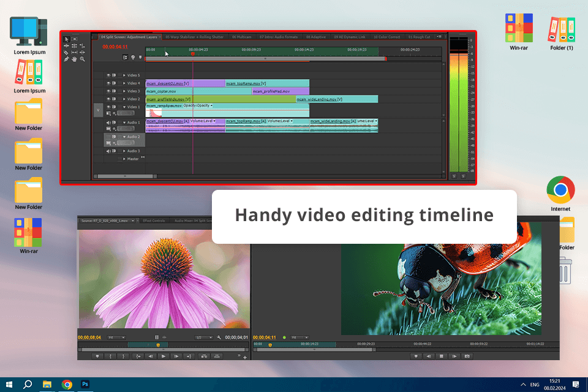Mute Audio 1 track speaker icon
588x392 pixels.
click(108, 123)
